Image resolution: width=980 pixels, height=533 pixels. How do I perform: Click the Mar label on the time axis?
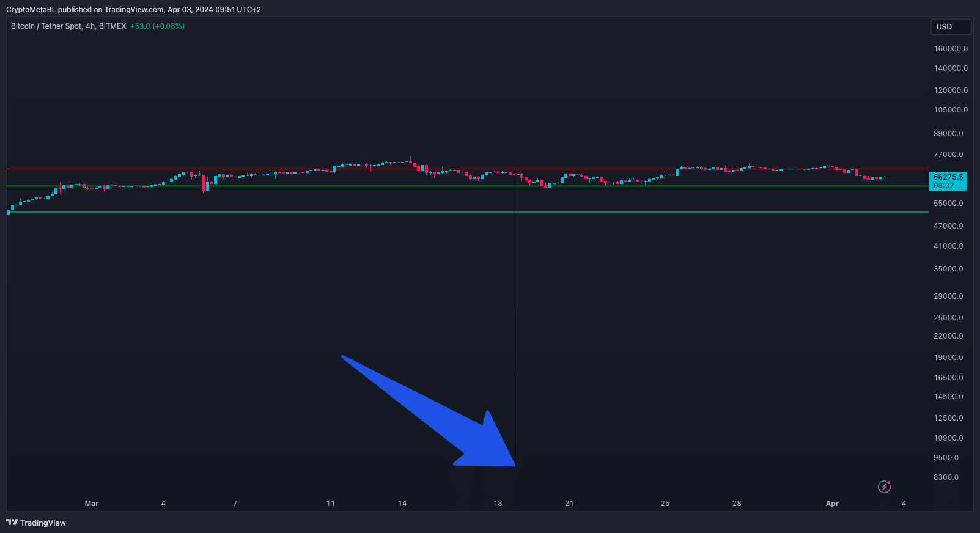click(92, 504)
